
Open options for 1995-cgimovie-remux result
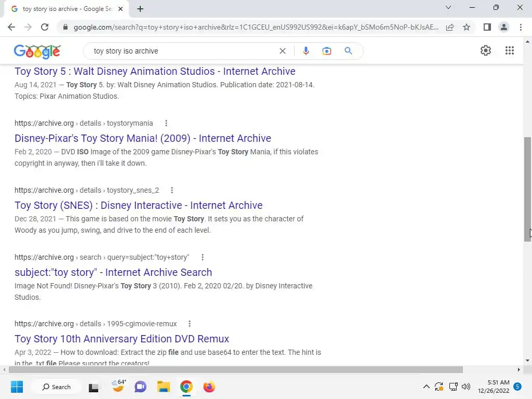(x=190, y=324)
